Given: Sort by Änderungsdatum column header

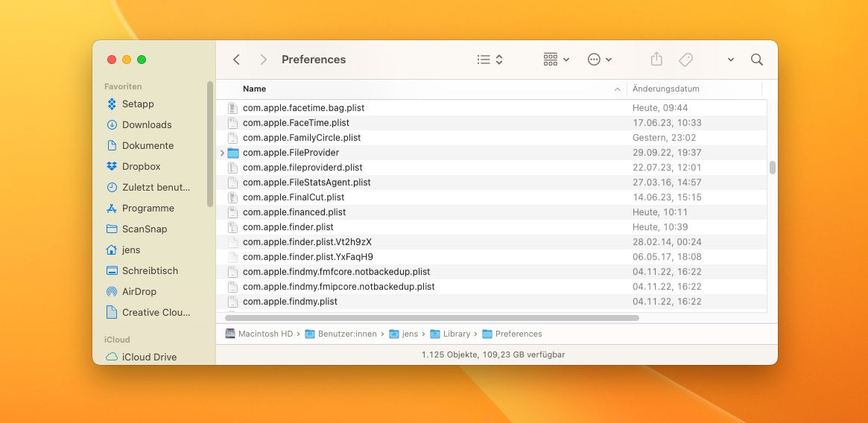Looking at the screenshot, I should click(x=665, y=89).
